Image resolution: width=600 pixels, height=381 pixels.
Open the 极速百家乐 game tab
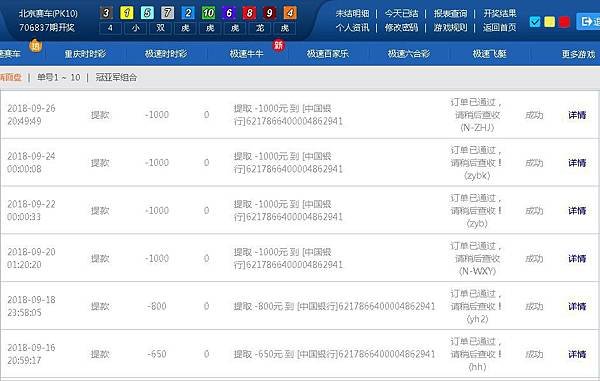coord(328,54)
